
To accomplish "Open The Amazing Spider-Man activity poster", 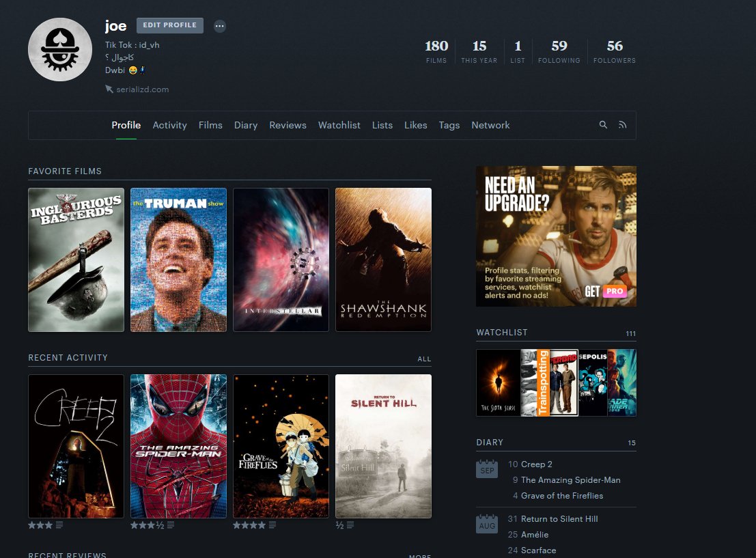I will (178, 446).
